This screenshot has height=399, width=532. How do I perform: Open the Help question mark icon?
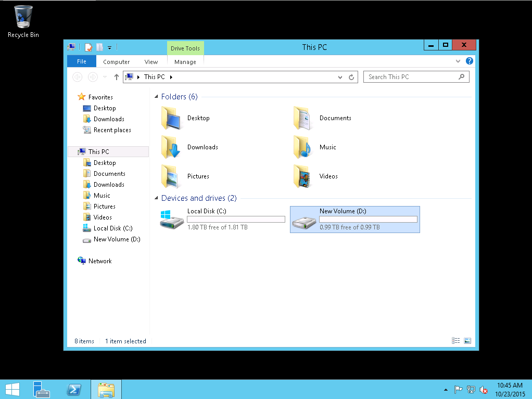tap(469, 61)
